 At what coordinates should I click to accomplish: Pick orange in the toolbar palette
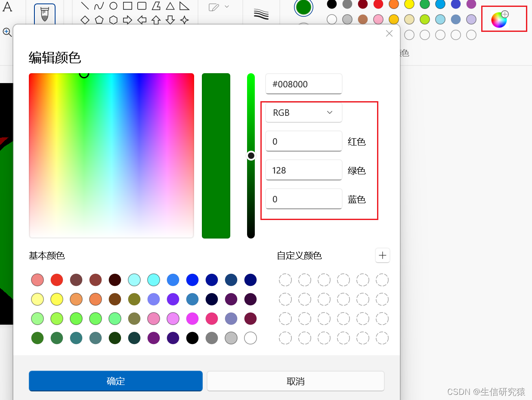click(394, 4)
